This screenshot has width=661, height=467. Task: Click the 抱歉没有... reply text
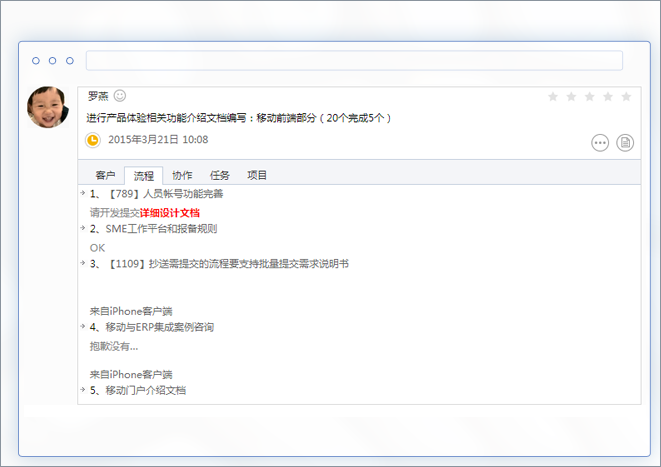(114, 346)
